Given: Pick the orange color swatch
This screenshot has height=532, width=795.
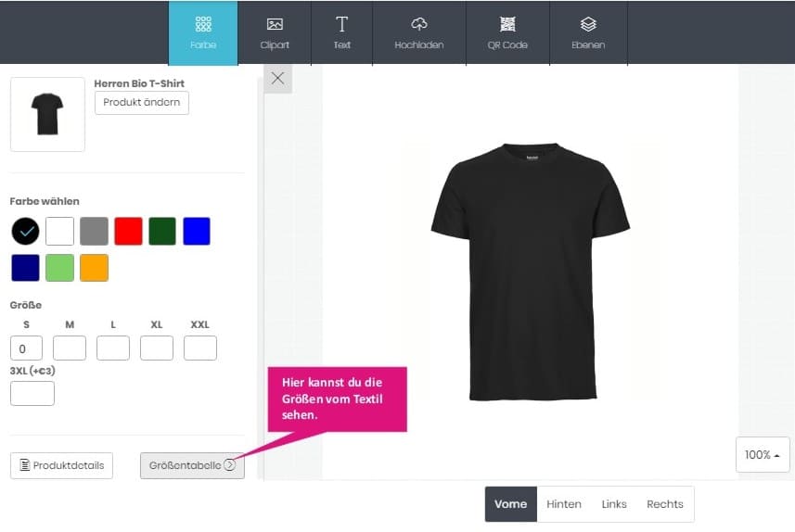Looking at the screenshot, I should [94, 268].
